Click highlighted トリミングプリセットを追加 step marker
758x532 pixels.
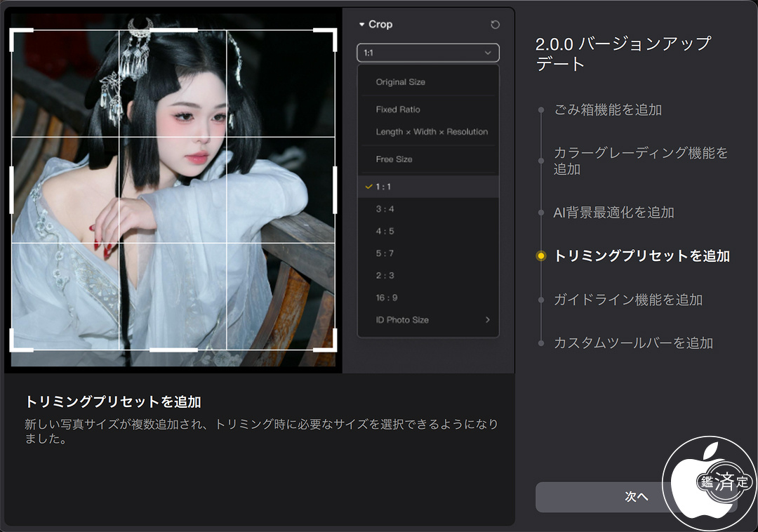(540, 256)
